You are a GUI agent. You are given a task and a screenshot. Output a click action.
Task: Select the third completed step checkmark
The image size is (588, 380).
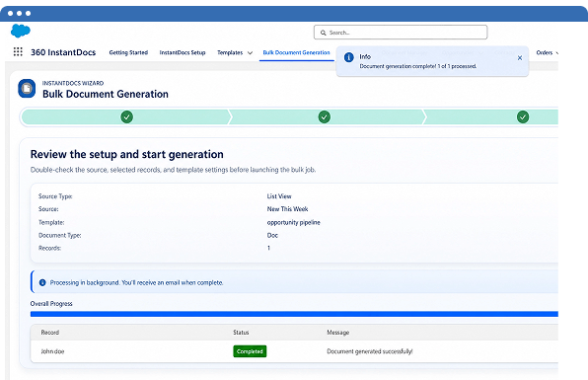(523, 117)
